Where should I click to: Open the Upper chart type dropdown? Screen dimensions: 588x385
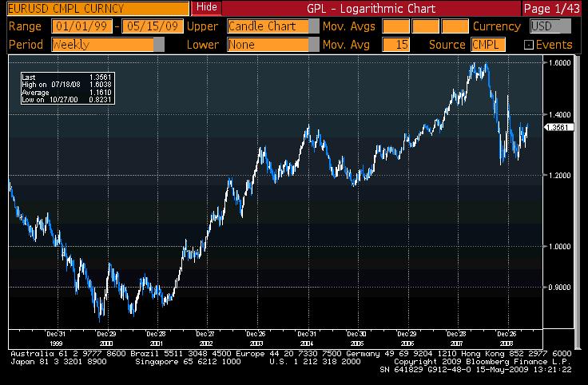tap(271, 26)
